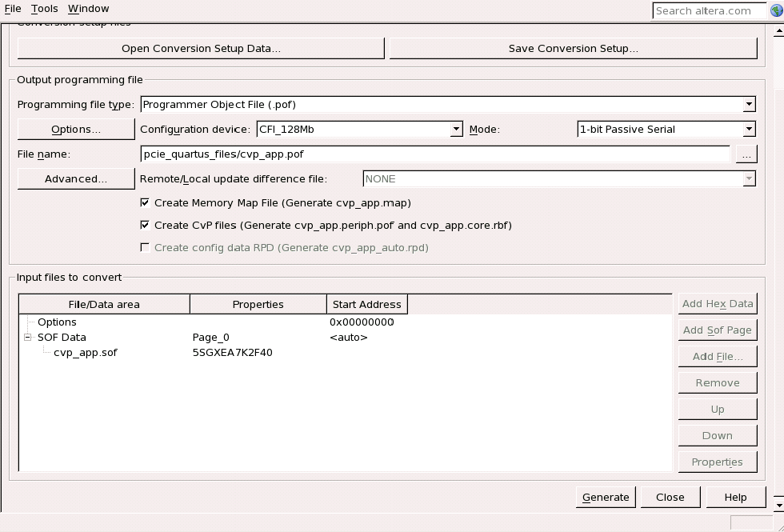The width and height of the screenshot is (784, 532).
Task: Open the Programming file type dropdown
Action: pos(749,105)
